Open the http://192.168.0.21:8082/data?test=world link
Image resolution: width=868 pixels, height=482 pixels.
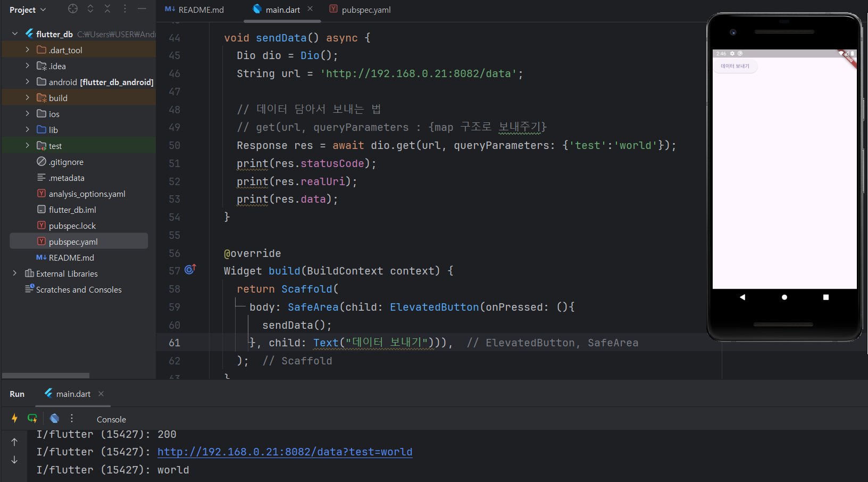[285, 452]
